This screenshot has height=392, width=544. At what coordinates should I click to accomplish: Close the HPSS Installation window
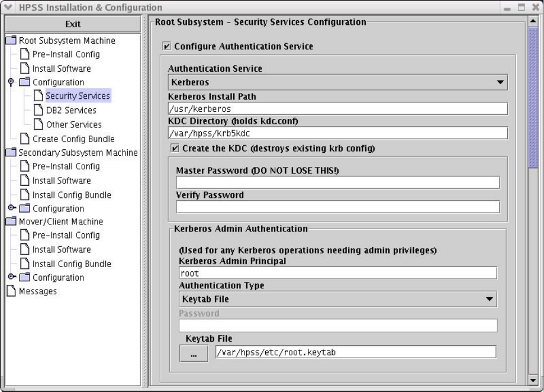tap(536, 7)
